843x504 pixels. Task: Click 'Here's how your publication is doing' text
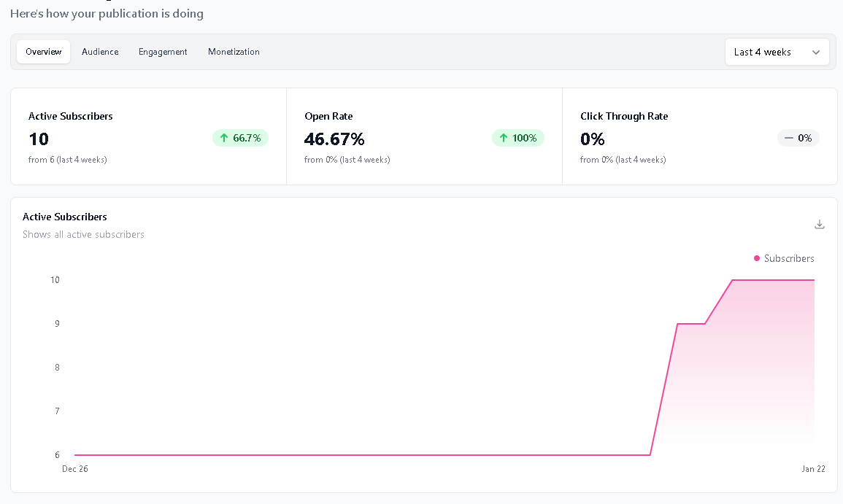(x=107, y=13)
